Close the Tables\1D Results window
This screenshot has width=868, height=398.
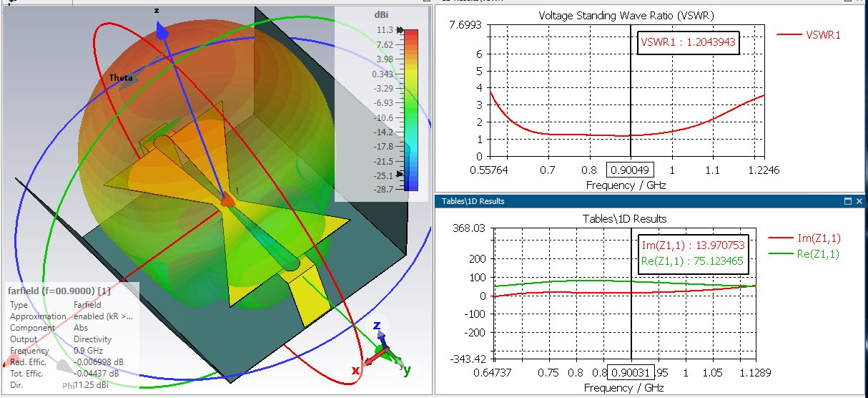pyautogui.click(x=859, y=201)
